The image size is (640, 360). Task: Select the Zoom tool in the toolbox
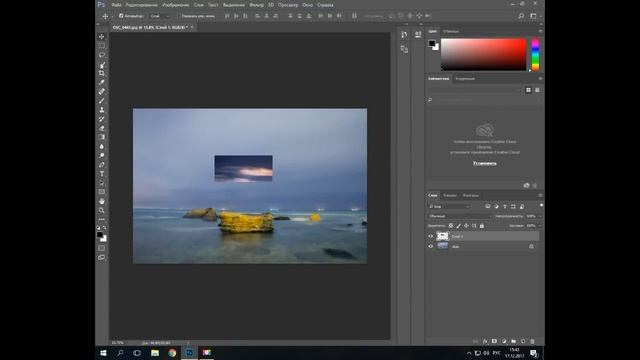coord(102,211)
